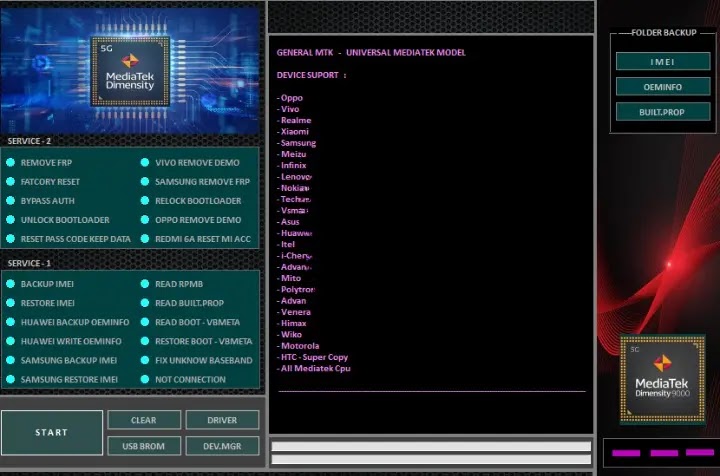This screenshot has width=720, height=476.
Task: Click the lower progress bar
Action: pyautogui.click(x=431, y=459)
